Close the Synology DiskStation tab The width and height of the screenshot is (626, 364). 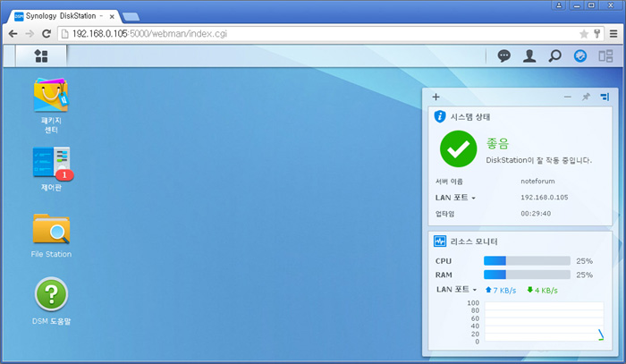tap(112, 16)
